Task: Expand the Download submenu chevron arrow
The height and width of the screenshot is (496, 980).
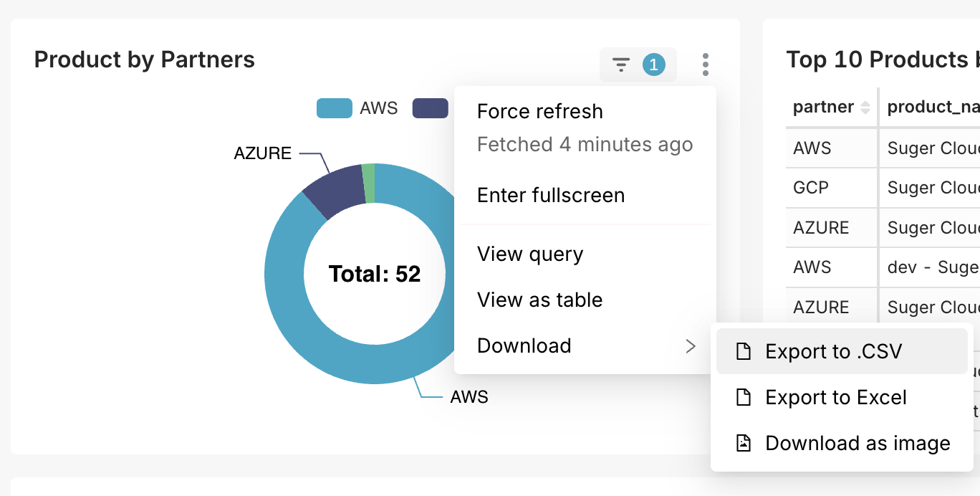Action: coord(690,346)
